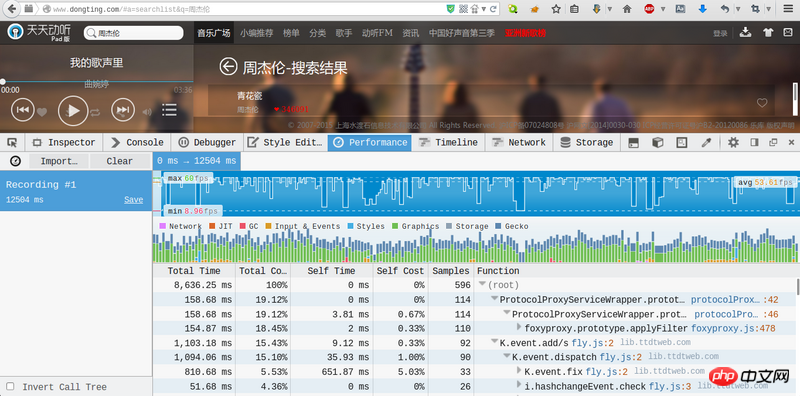The width and height of the screenshot is (800, 396).
Task: Open the Debugger tab
Action: point(207,142)
